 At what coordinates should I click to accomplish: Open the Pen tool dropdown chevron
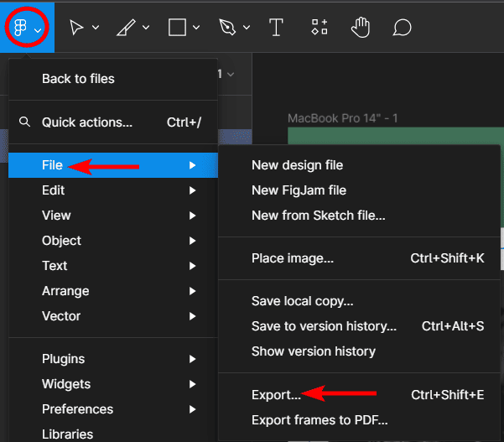click(x=247, y=29)
